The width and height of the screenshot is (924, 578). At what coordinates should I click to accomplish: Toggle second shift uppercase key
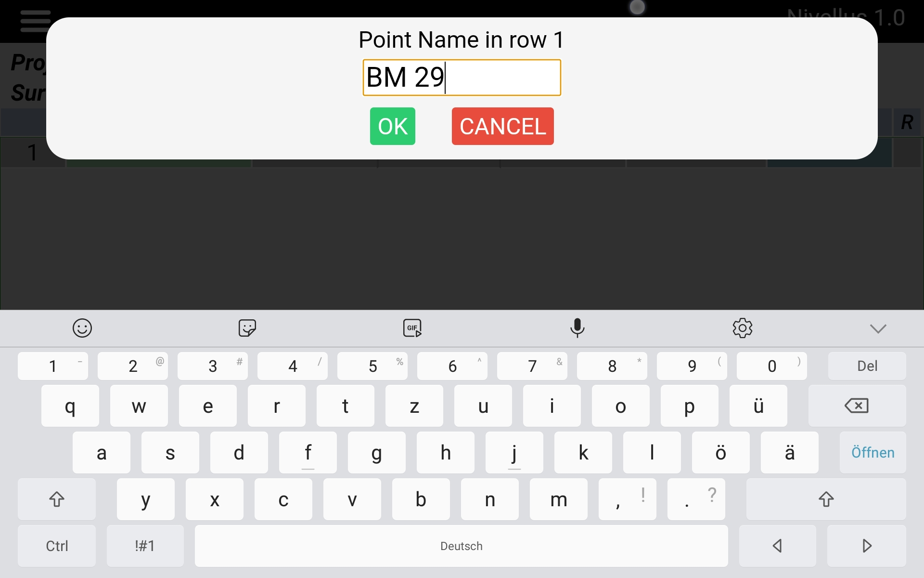pos(828,499)
